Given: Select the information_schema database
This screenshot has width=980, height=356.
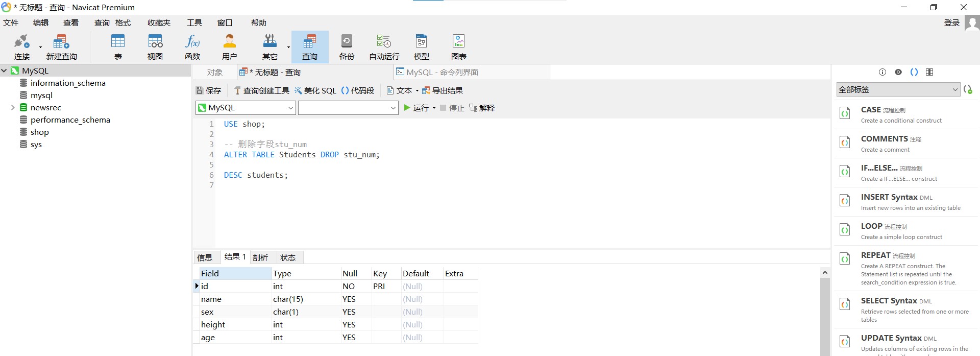Looking at the screenshot, I should [x=68, y=83].
